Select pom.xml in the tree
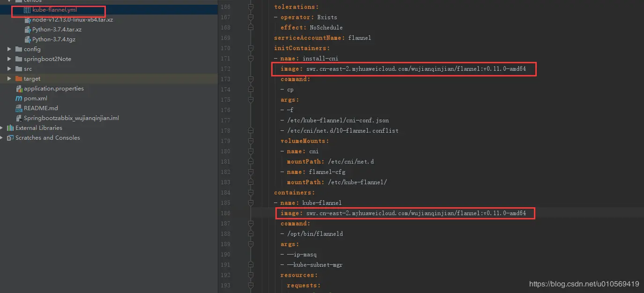The image size is (644, 293). (x=36, y=98)
